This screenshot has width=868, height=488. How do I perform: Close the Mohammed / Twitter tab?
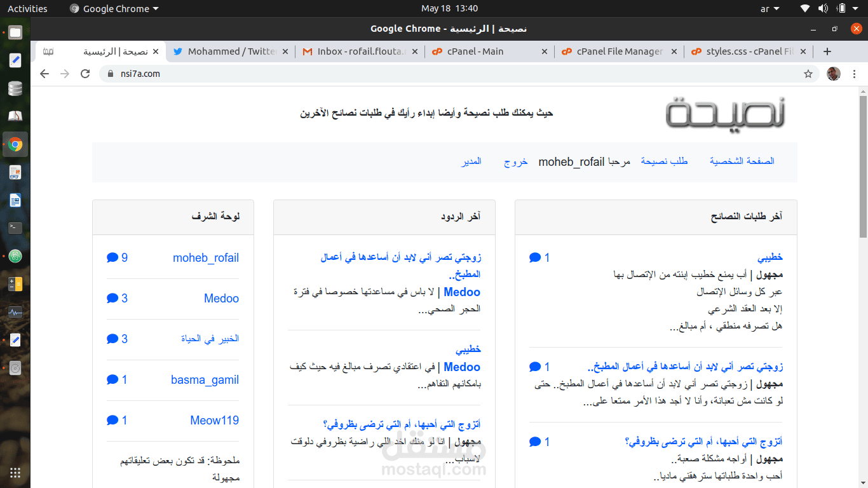tap(285, 51)
